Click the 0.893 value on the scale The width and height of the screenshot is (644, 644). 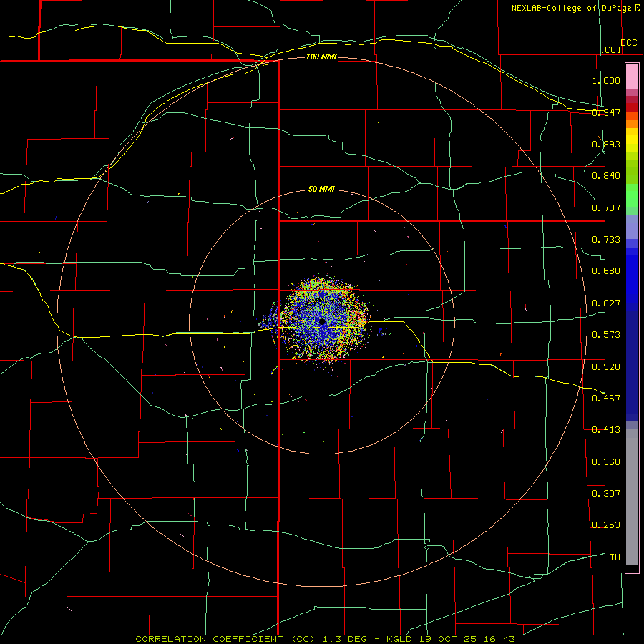[606, 144]
